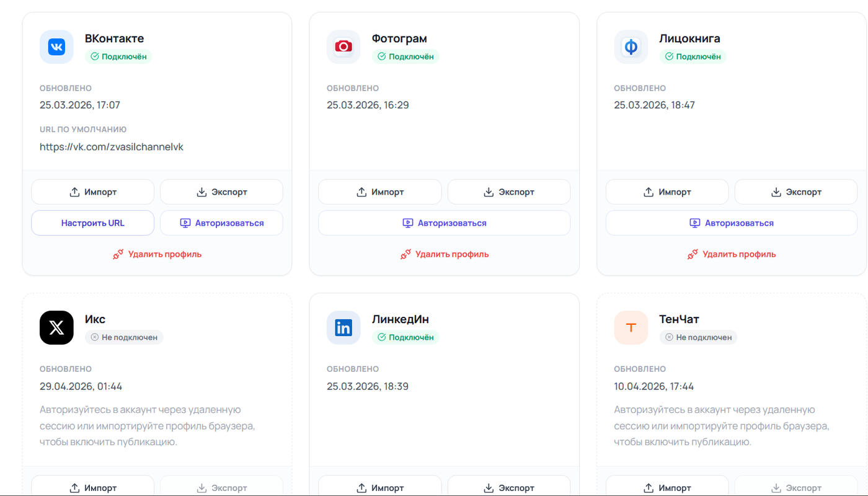
Task: Export the Лицокнига profile
Action: click(795, 192)
